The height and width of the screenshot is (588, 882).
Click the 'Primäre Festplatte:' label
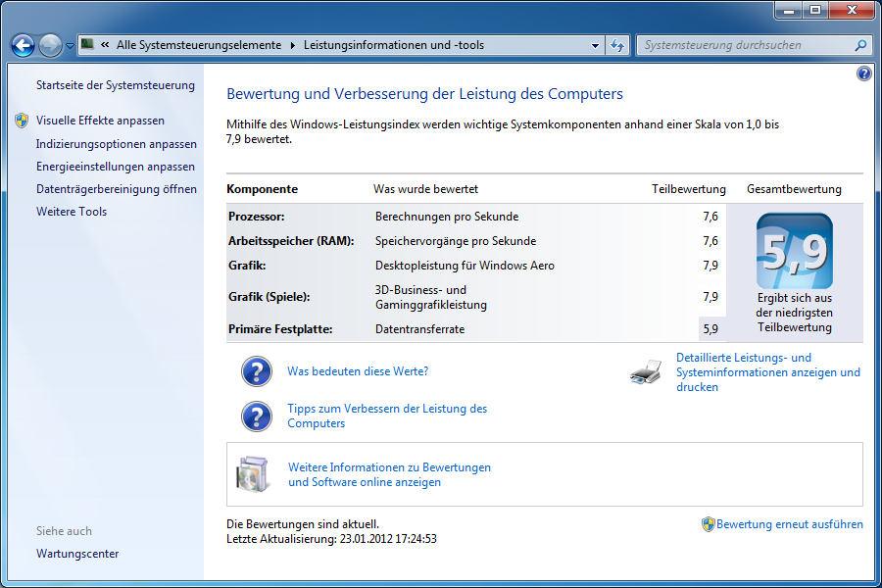tap(280, 329)
